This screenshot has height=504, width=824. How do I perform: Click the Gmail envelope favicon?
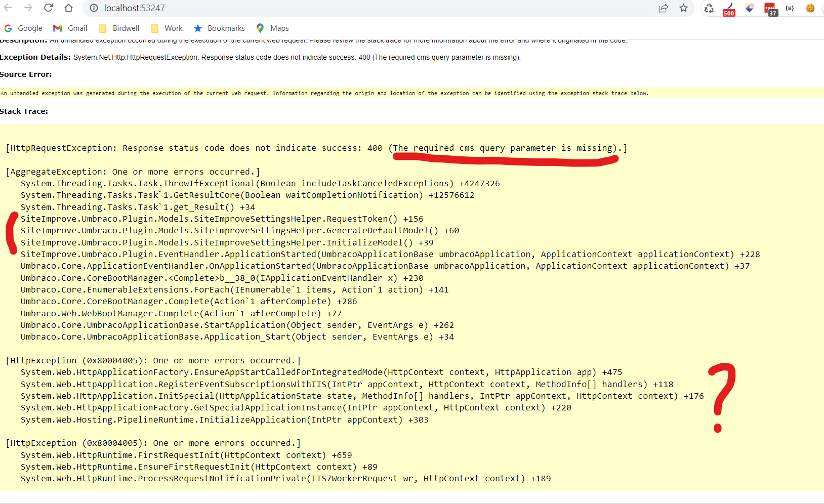[58, 28]
